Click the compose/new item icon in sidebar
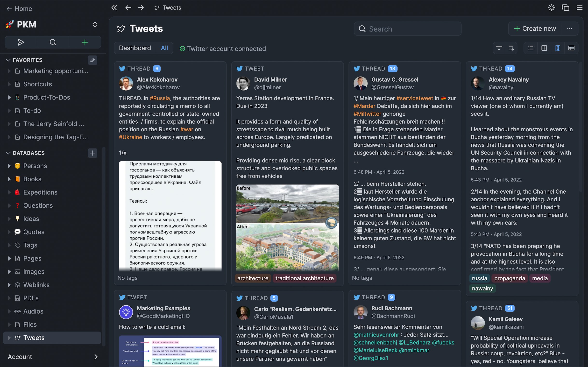 pos(84,42)
